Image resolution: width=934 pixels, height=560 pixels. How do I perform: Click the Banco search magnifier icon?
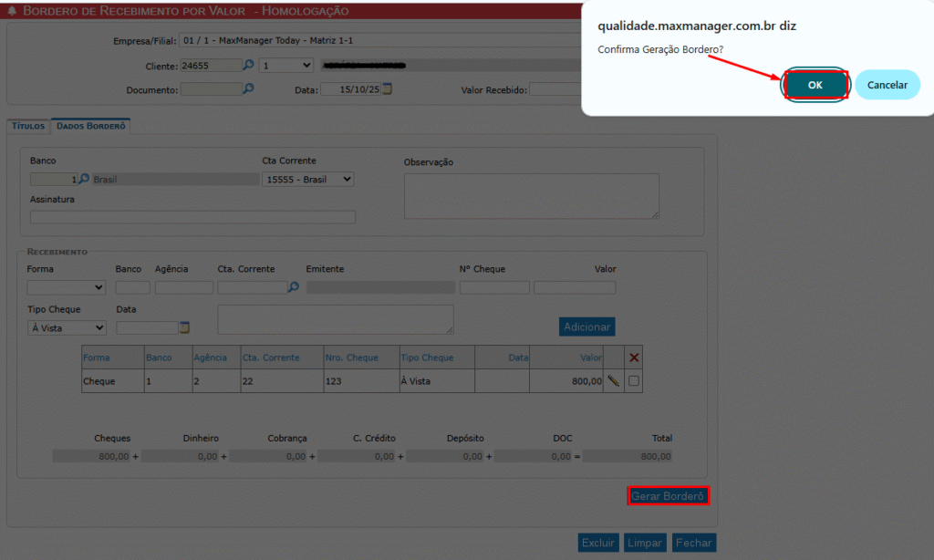coord(84,180)
